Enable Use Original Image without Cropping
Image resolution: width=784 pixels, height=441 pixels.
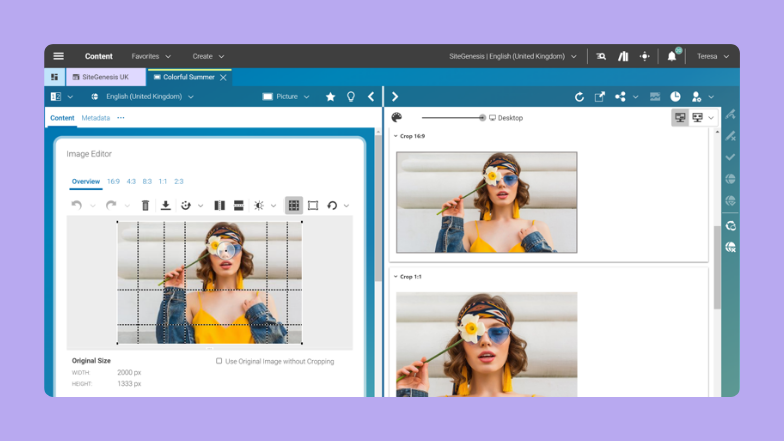(x=219, y=361)
